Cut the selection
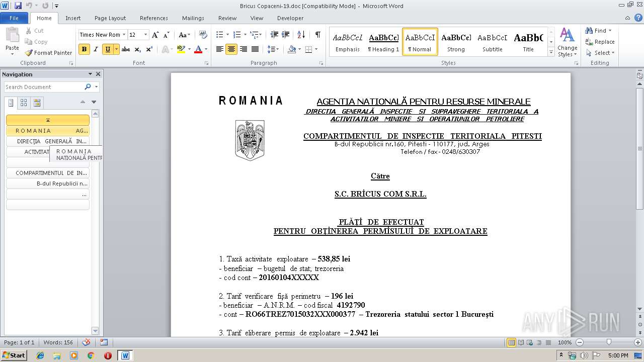644x362 pixels. pyautogui.click(x=34, y=31)
